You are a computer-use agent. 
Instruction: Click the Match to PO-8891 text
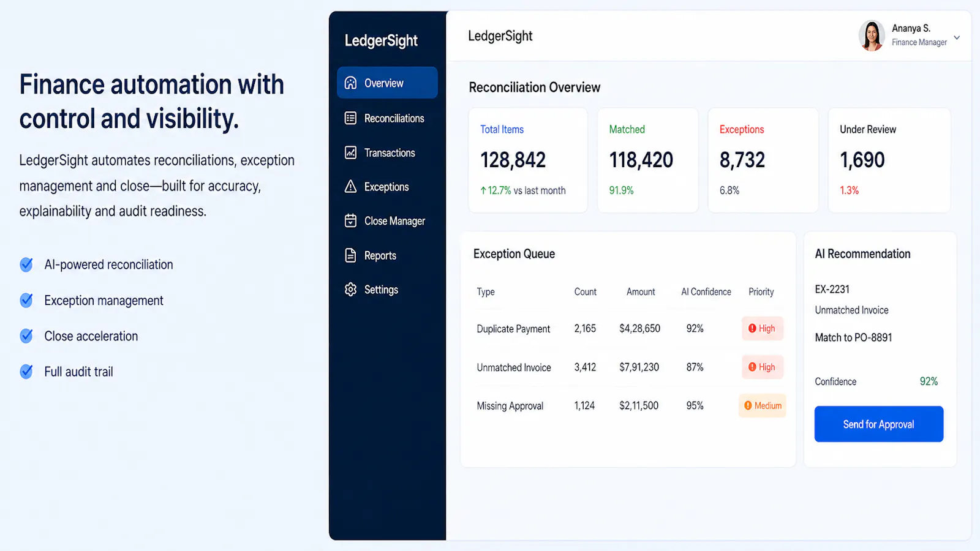click(x=853, y=337)
